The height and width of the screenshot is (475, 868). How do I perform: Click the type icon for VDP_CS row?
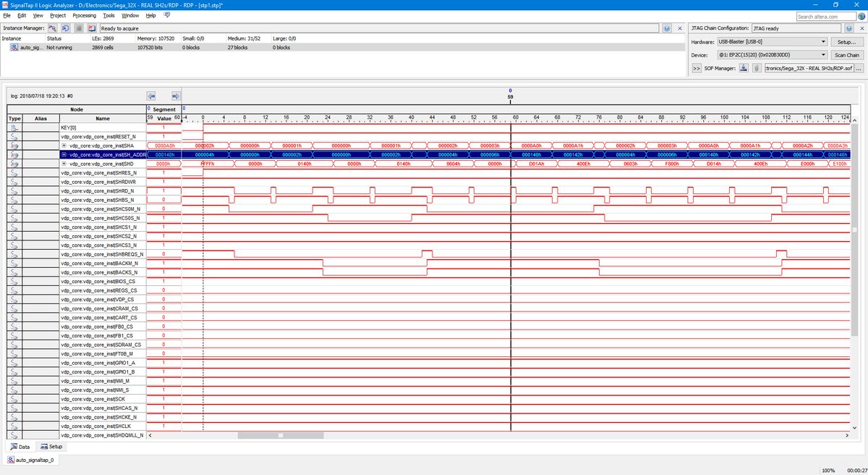click(14, 299)
